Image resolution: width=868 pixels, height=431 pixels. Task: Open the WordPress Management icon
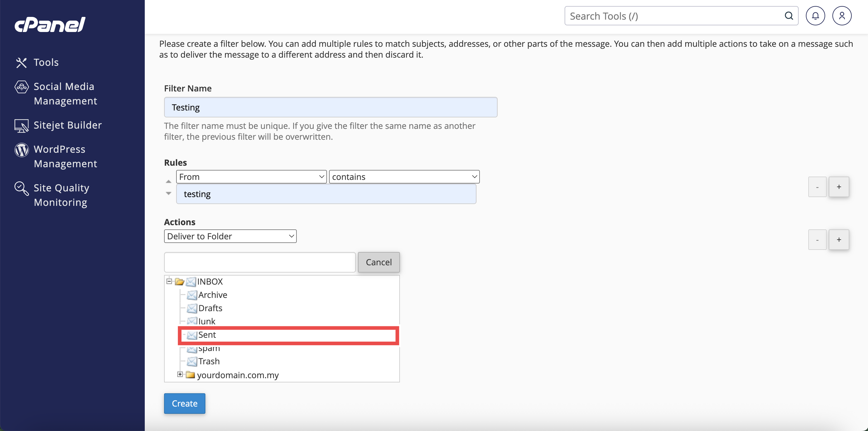pyautogui.click(x=22, y=150)
